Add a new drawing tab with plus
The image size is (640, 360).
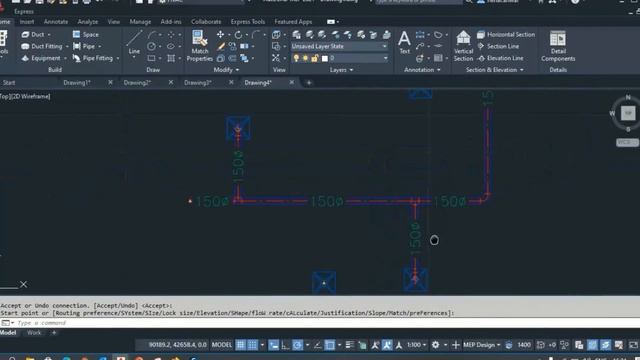[x=309, y=83]
